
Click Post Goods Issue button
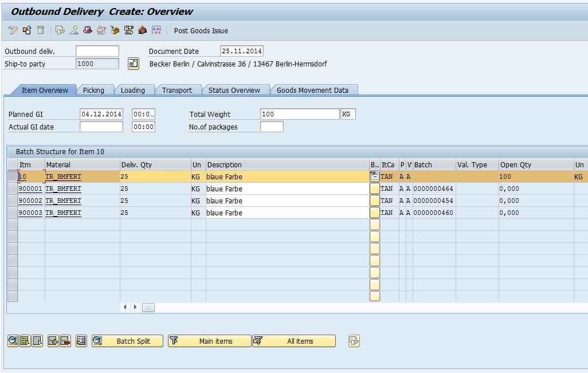point(201,31)
